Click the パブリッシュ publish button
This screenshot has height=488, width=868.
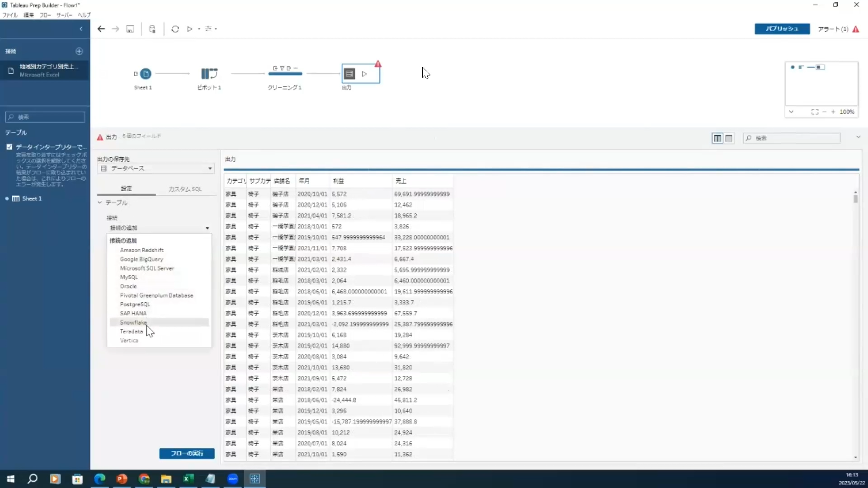click(782, 28)
